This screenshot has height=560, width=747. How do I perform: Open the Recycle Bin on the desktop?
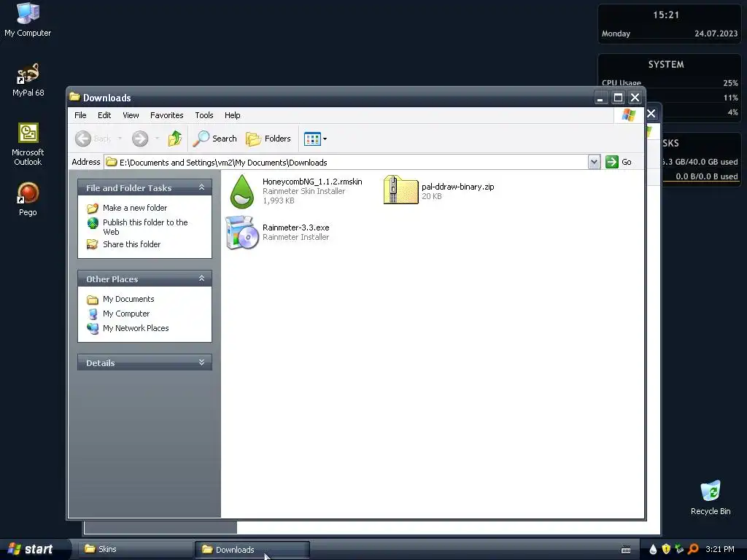711,497
